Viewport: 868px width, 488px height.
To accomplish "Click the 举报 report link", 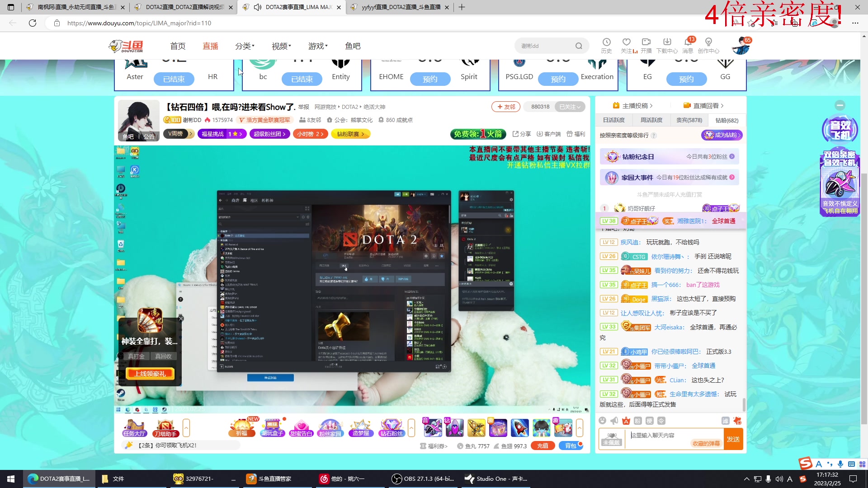I will pyautogui.click(x=304, y=107).
